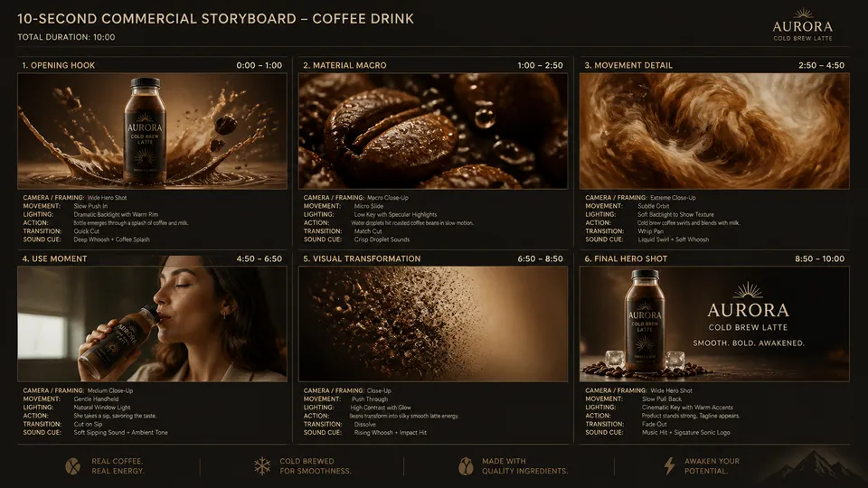Open the Material Macro coffee beans thumbnail
The width and height of the screenshot is (868, 488).
433,131
